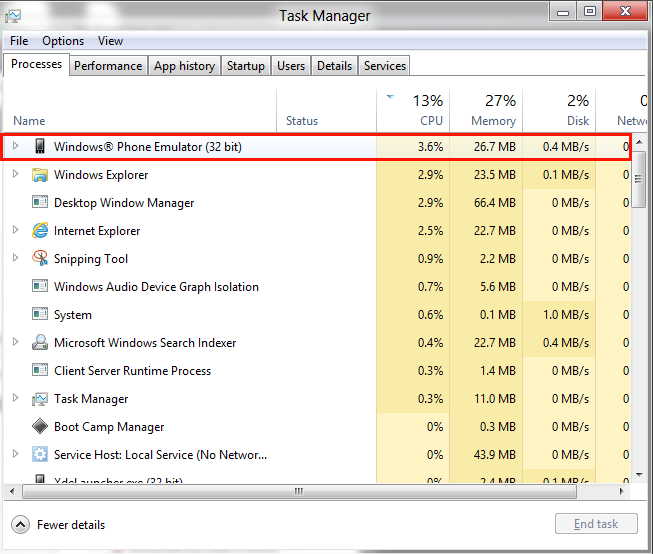
Task: Expand the Service Host: Local Service group
Action: coord(15,454)
